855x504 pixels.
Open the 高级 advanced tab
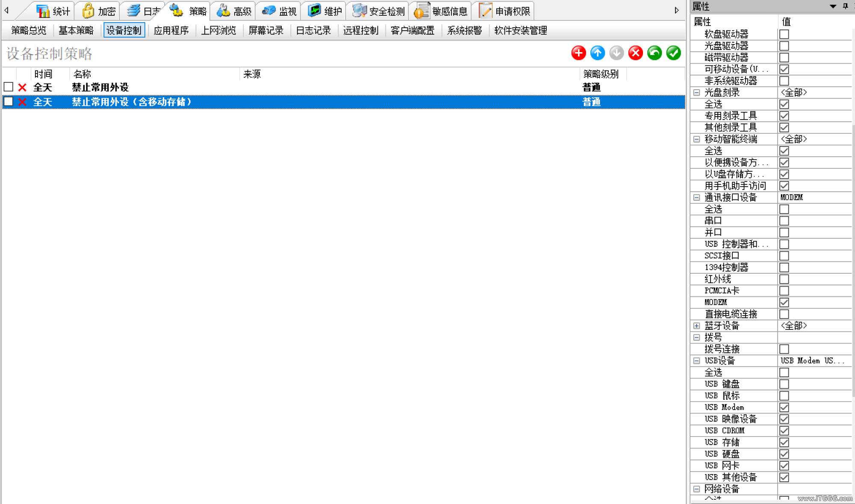pos(234,11)
